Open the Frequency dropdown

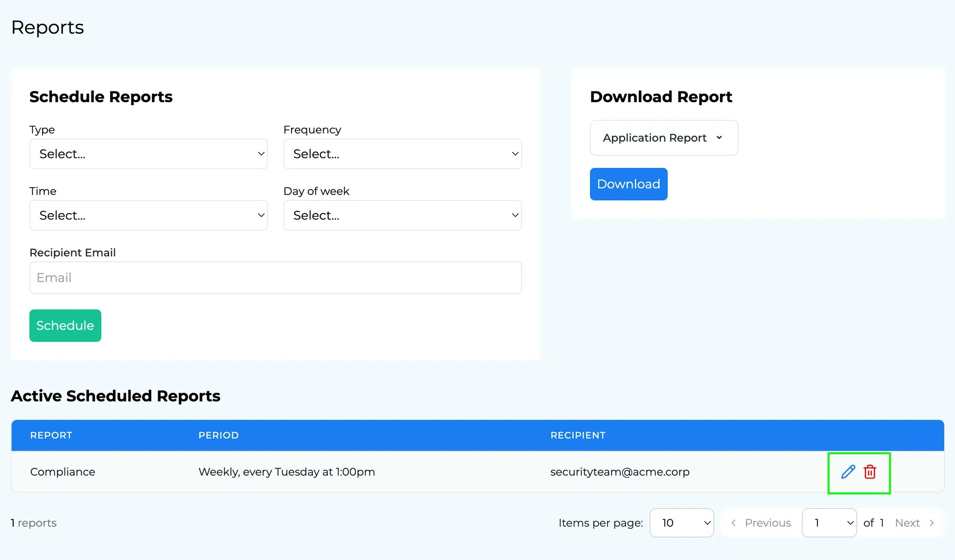pos(402,154)
